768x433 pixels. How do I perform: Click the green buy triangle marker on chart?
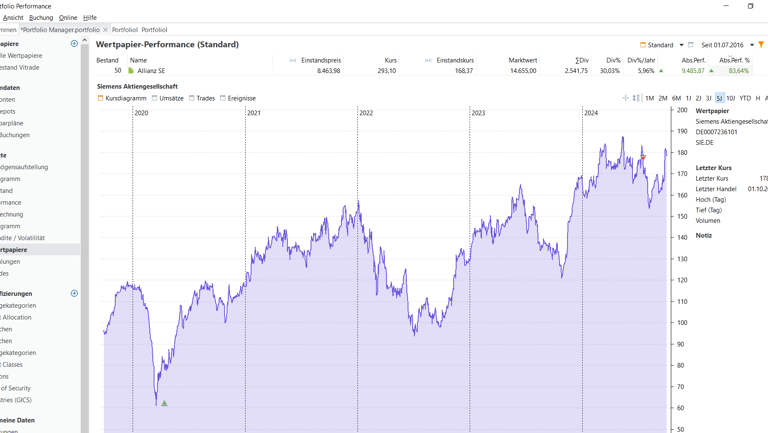[164, 403]
